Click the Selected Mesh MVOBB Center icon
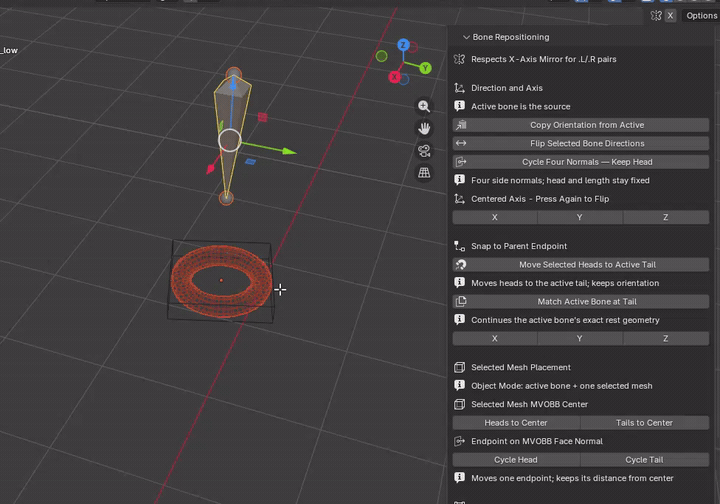720x504 pixels. click(459, 404)
